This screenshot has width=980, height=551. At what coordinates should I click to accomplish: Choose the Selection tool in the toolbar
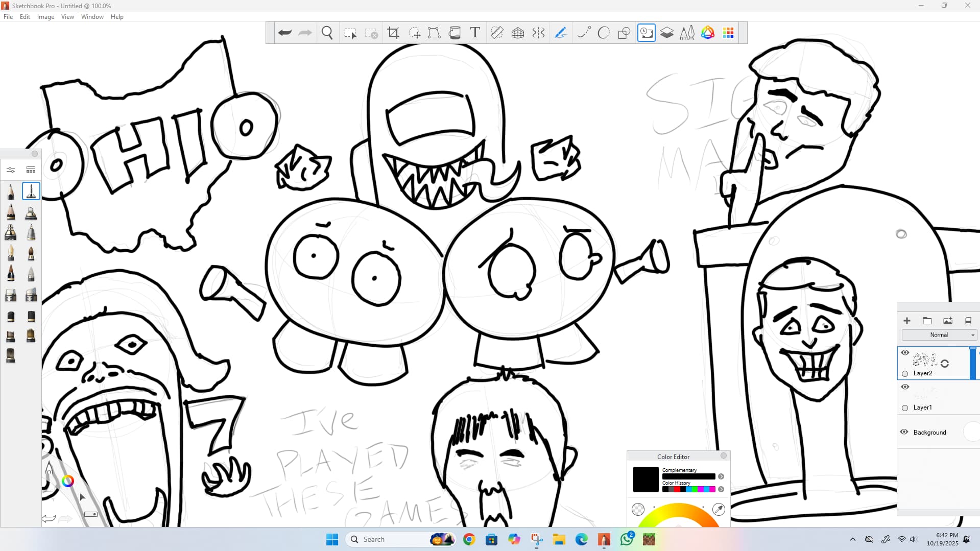(x=350, y=33)
